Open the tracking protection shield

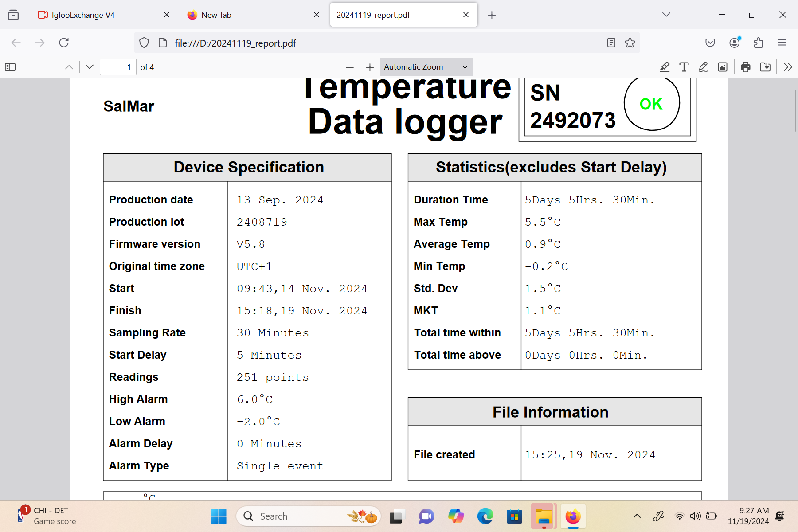(144, 43)
